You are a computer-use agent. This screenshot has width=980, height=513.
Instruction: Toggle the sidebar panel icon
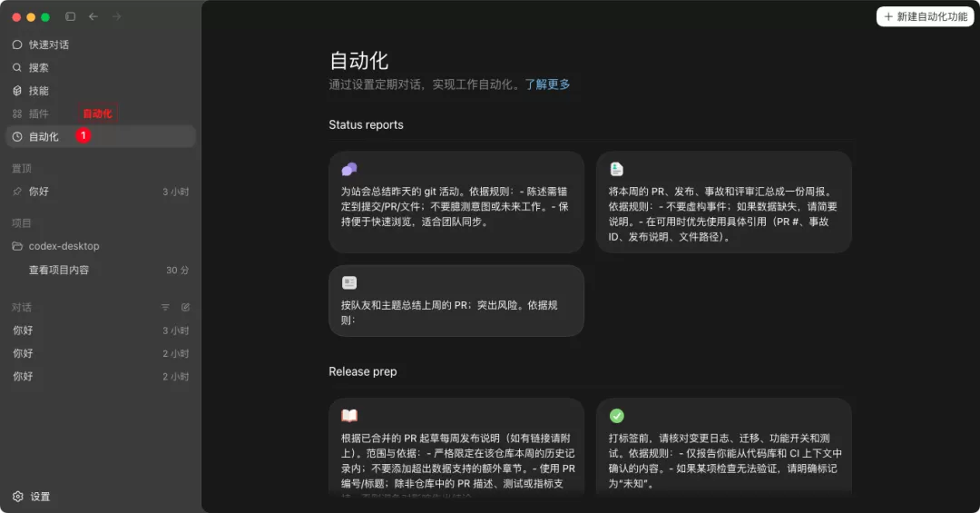click(70, 17)
